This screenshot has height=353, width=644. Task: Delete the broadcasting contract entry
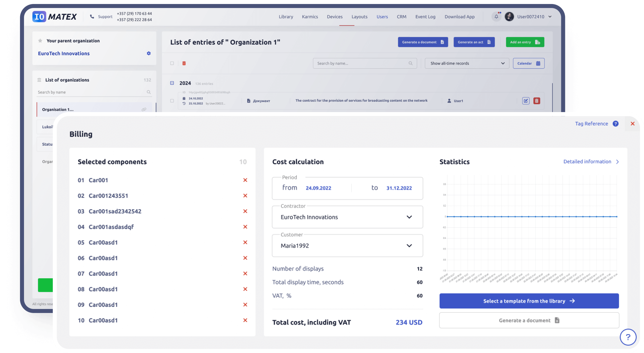537,101
